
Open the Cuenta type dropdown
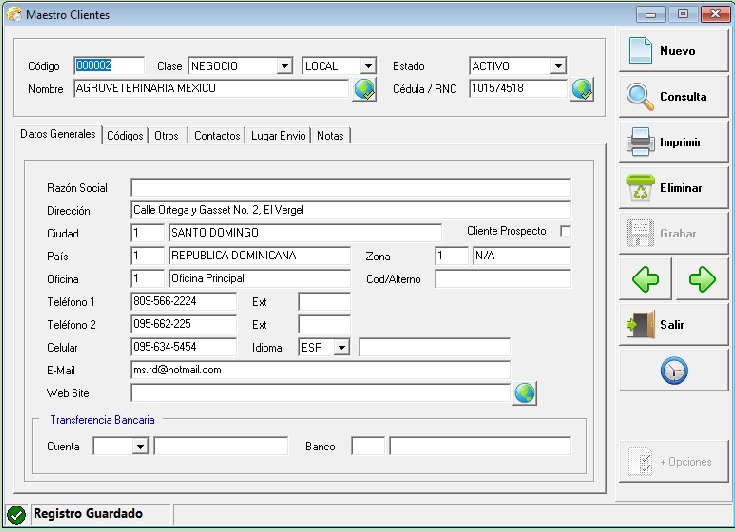point(139,446)
